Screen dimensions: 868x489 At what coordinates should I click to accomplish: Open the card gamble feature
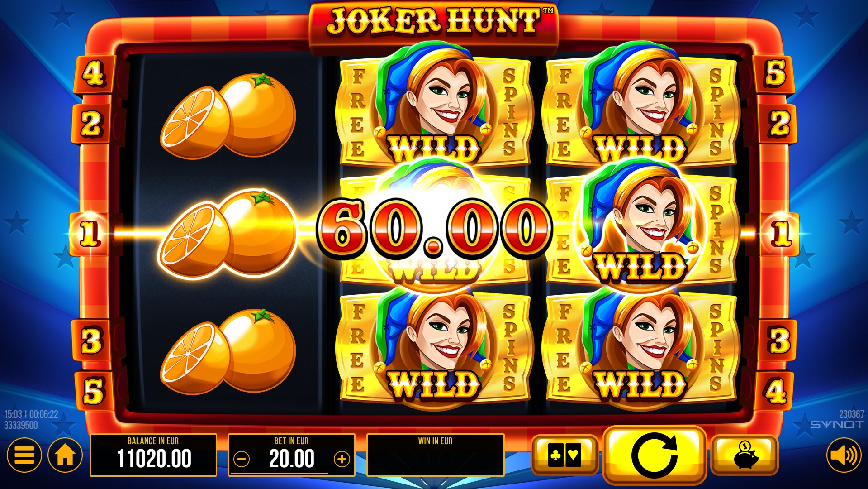tap(564, 455)
